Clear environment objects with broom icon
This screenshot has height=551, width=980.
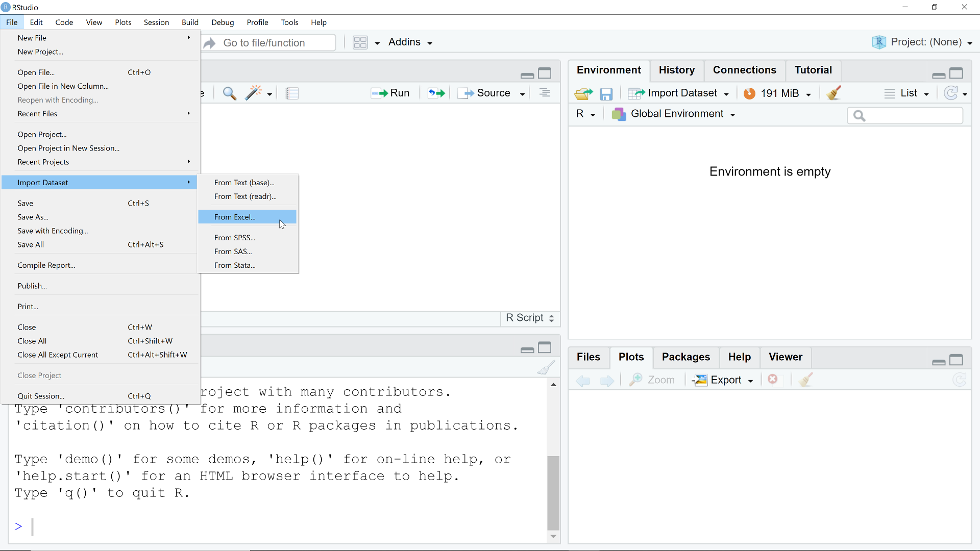[834, 93]
